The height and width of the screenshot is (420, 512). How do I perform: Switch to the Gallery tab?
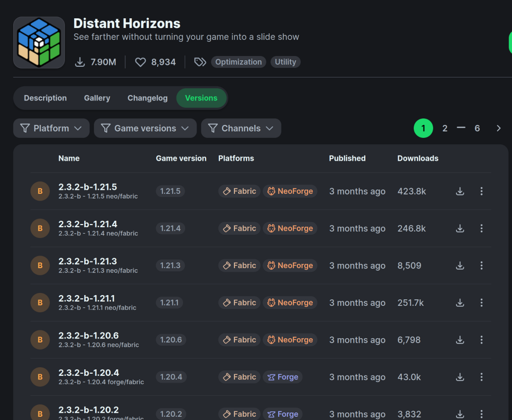point(97,98)
